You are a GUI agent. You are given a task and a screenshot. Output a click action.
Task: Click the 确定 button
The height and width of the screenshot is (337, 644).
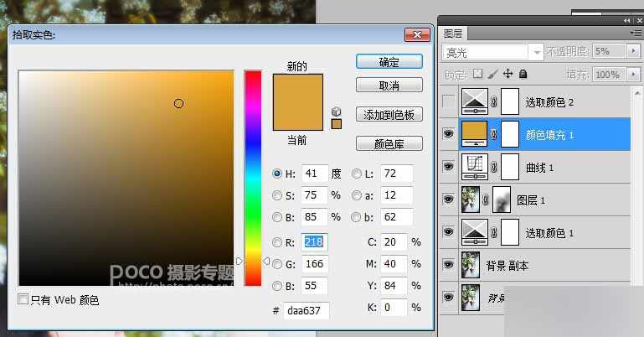tap(389, 62)
